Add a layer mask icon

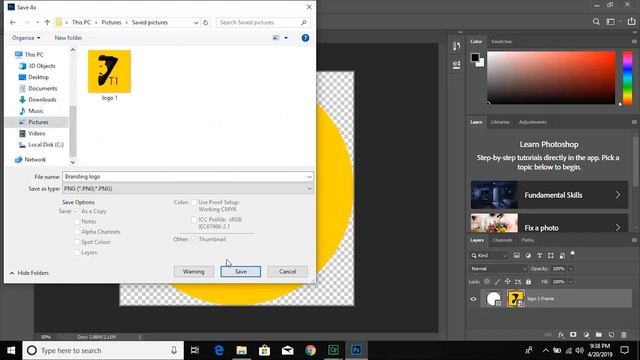point(573,335)
